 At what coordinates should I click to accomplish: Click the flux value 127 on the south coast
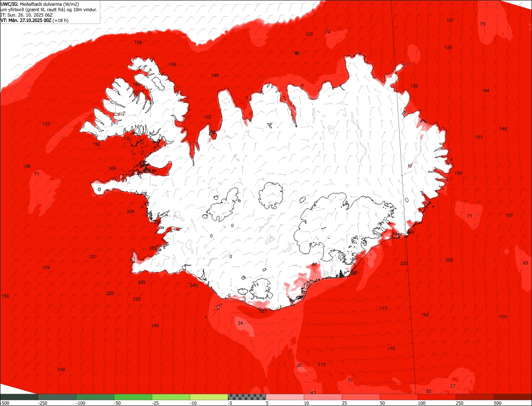pyautogui.click(x=263, y=311)
